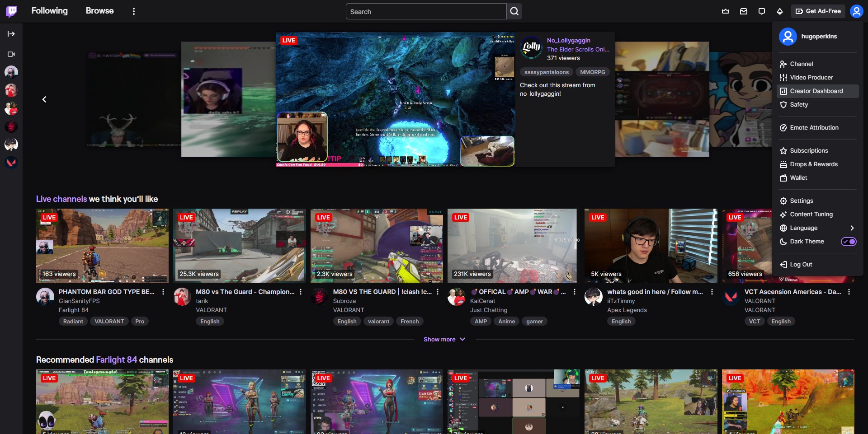Click the French tag under Subroza
The width and height of the screenshot is (868, 434).
tap(410, 322)
